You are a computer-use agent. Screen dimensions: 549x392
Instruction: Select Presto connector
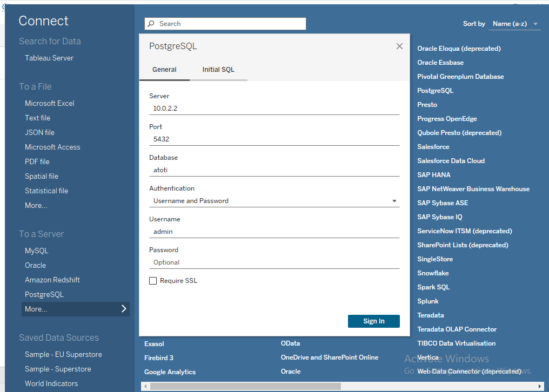427,105
